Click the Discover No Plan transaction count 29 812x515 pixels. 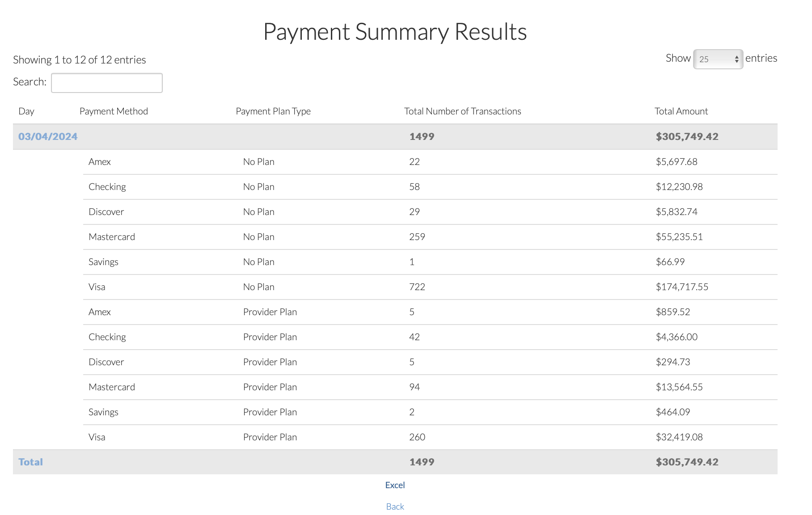pyautogui.click(x=414, y=212)
